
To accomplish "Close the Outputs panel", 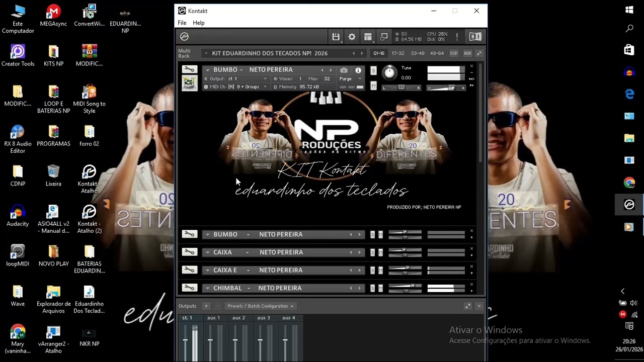I will pos(479,306).
